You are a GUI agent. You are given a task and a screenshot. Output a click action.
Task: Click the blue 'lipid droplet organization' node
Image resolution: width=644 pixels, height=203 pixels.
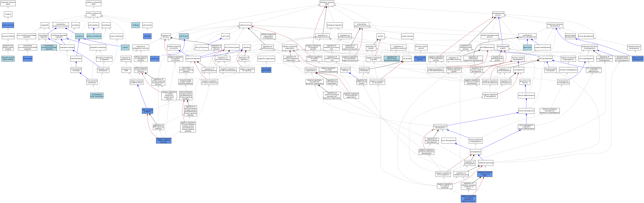click(266, 70)
